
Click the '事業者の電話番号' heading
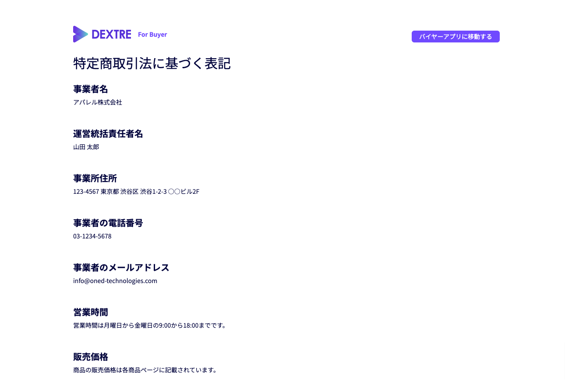[x=108, y=223]
